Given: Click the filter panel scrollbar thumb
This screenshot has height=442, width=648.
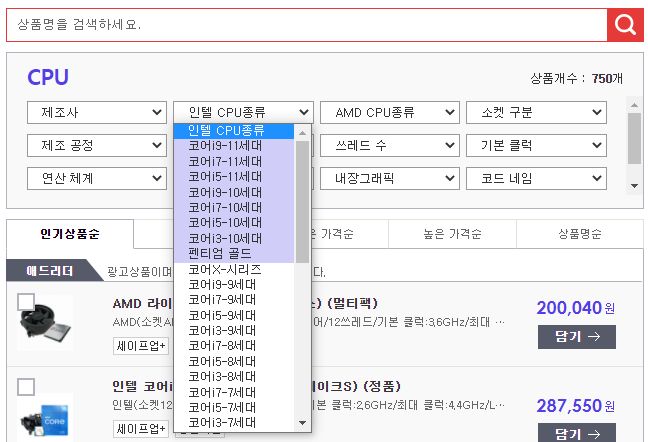Looking at the screenshot, I should (x=634, y=138).
